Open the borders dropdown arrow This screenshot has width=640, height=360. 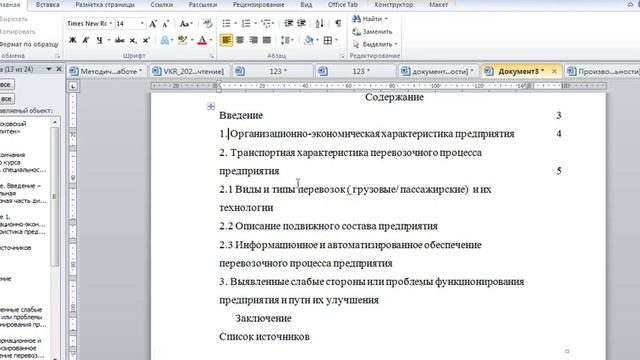coord(336,40)
